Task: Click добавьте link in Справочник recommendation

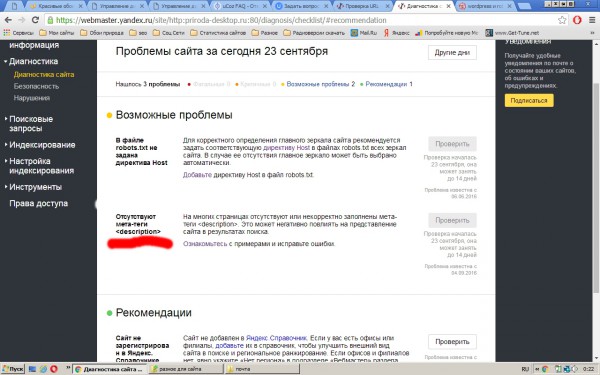Action: [229, 346]
